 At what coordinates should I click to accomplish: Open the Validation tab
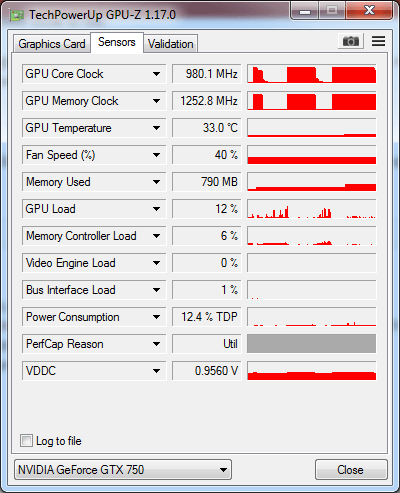[x=171, y=44]
